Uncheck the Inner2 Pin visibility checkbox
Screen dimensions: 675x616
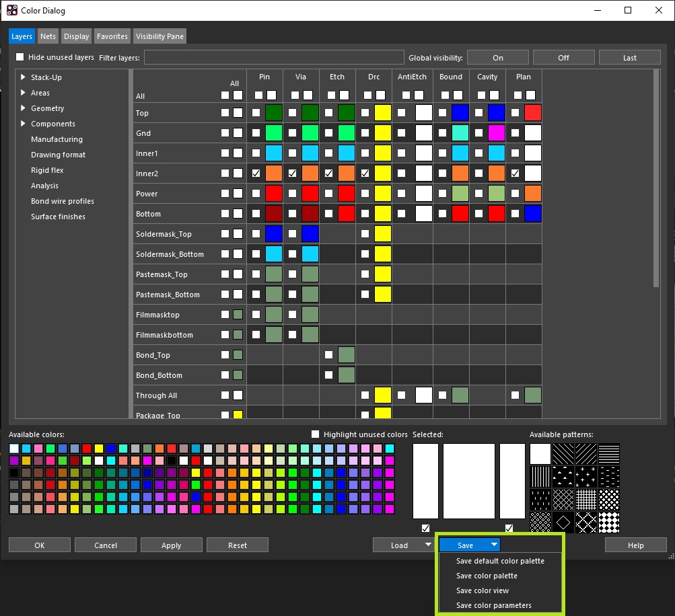click(x=255, y=173)
